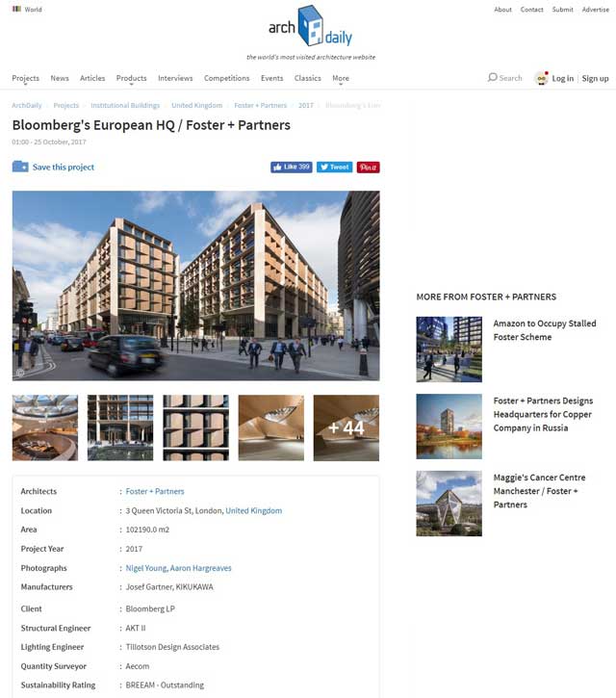This screenshot has width=616, height=698.
Task: Click Projects breadcrumb
Action: coord(65,106)
